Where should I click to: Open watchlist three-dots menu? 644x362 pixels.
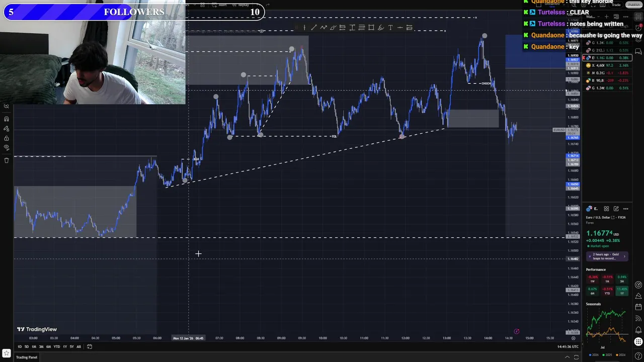coord(626,17)
